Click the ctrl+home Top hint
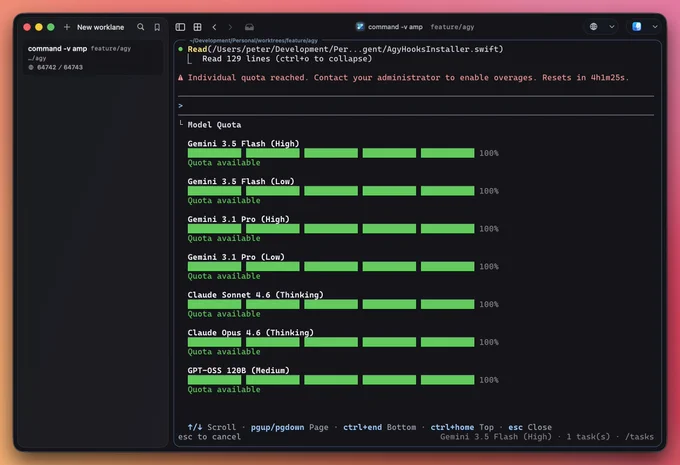Image resolution: width=680 pixels, height=465 pixels. point(462,427)
